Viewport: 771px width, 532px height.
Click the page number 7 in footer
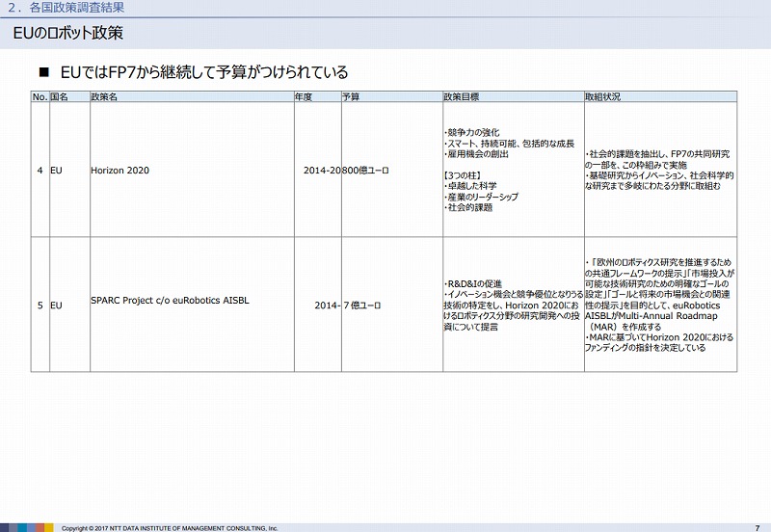[x=757, y=527]
